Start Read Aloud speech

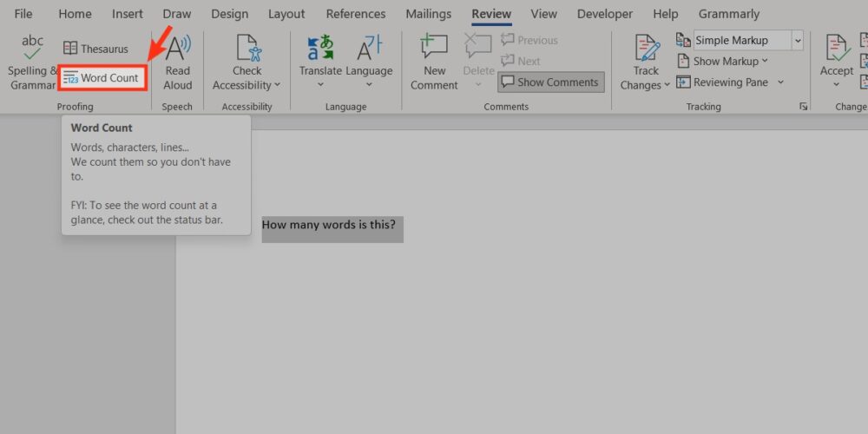pyautogui.click(x=177, y=62)
